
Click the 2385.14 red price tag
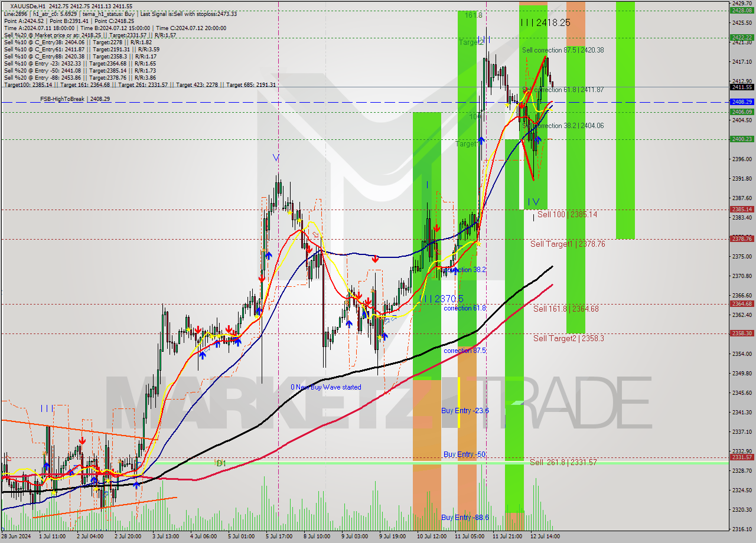741,209
